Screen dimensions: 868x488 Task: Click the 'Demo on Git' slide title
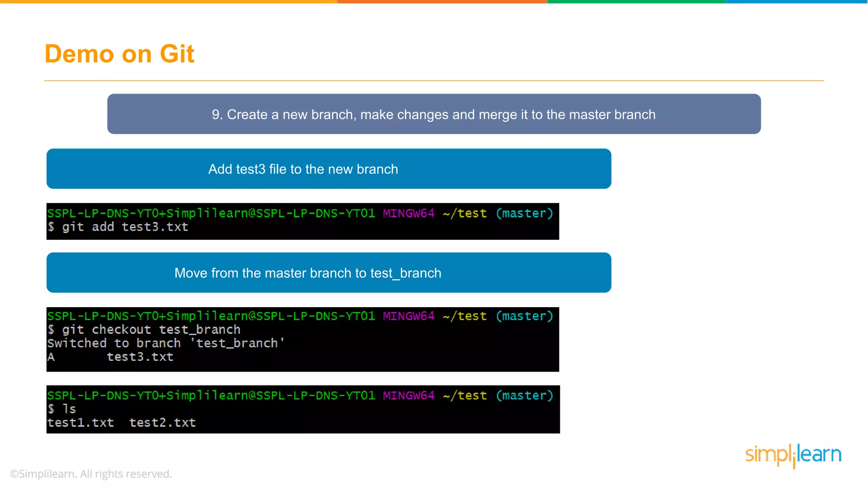(120, 54)
